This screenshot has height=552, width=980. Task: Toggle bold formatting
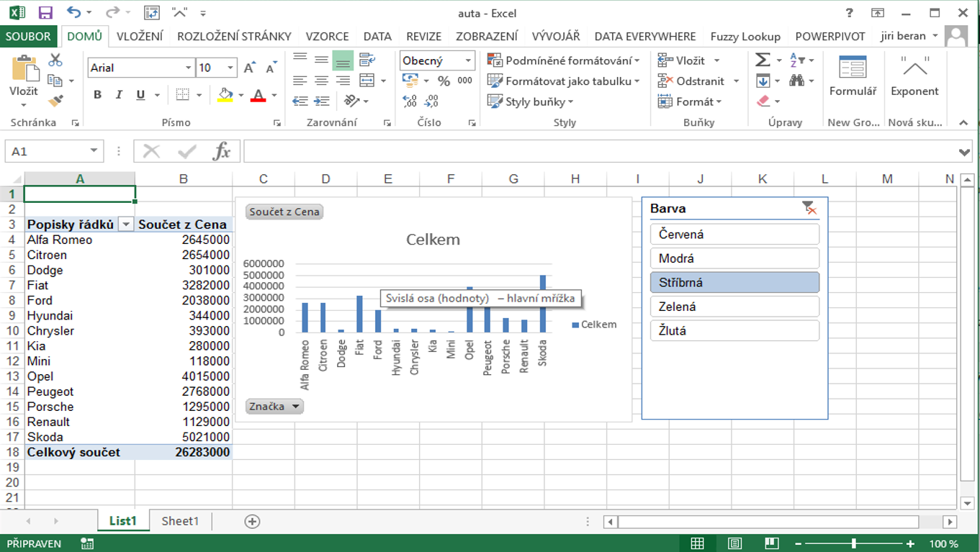97,95
